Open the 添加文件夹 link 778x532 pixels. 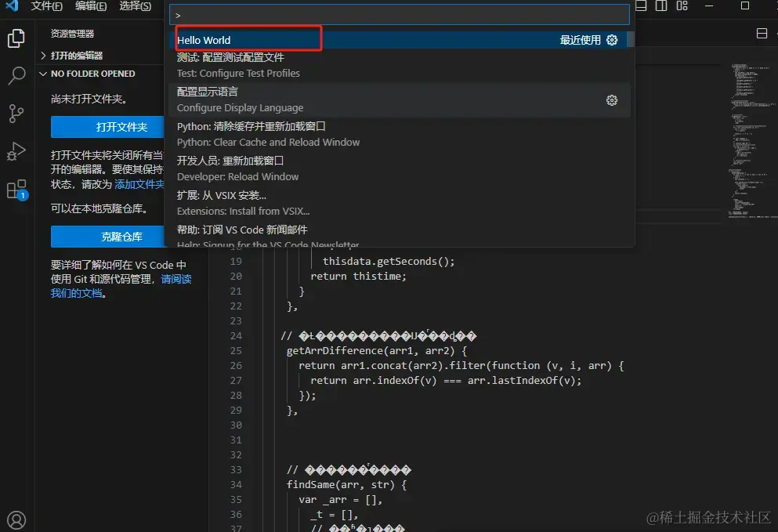(x=139, y=185)
